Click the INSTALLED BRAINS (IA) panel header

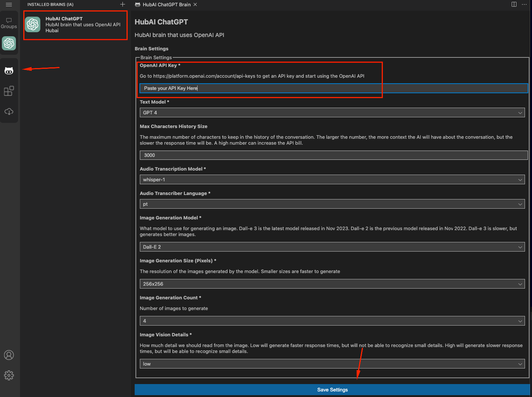[x=50, y=4]
